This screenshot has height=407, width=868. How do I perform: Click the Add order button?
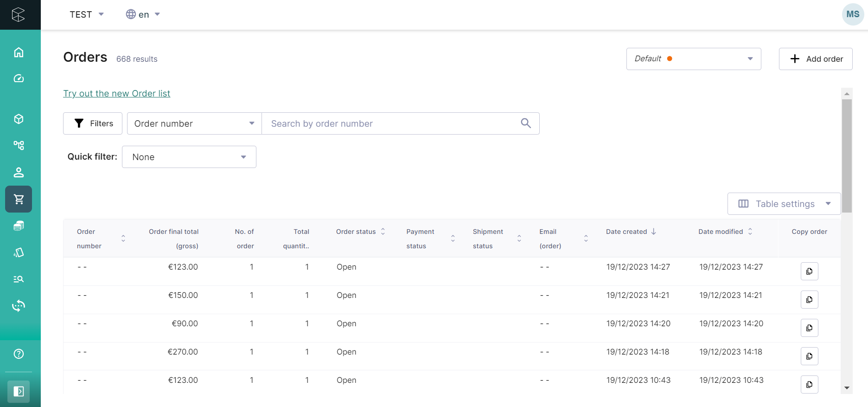(x=815, y=59)
